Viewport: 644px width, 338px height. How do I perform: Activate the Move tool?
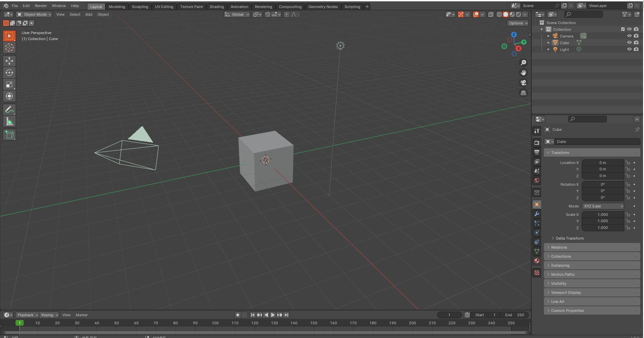[9, 61]
